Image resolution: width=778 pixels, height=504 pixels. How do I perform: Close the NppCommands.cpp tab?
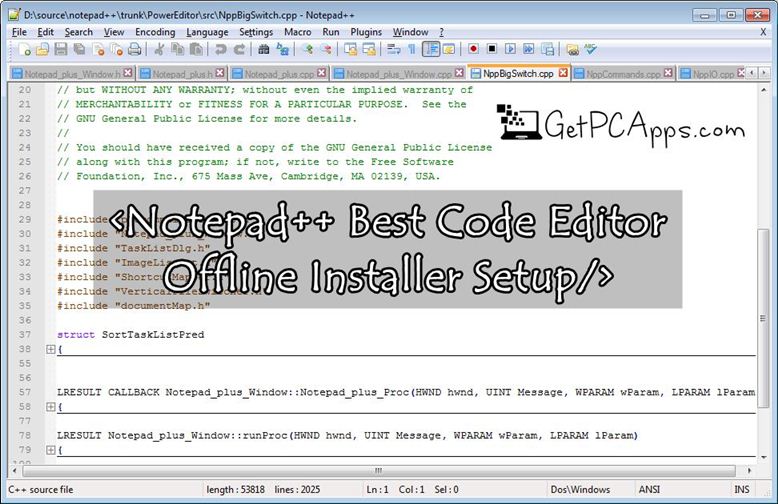pos(668,73)
